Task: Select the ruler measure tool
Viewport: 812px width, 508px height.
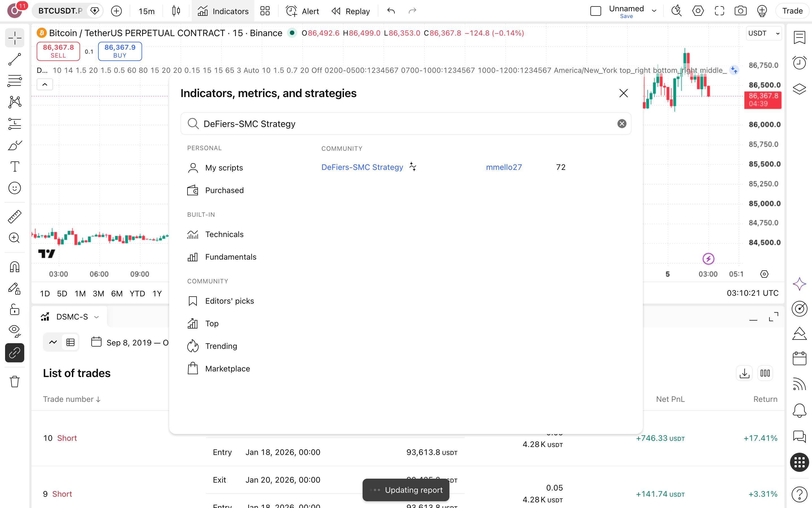Action: 14,217
